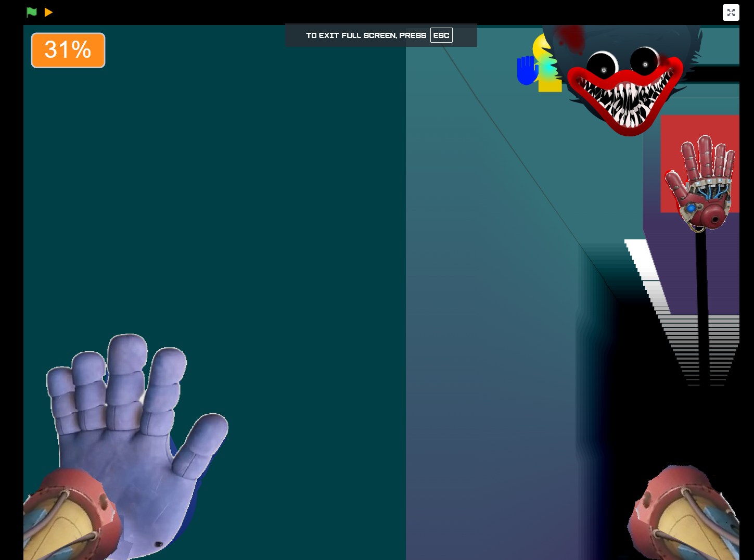
Task: Click the black pole below red hand
Action: 702,307
